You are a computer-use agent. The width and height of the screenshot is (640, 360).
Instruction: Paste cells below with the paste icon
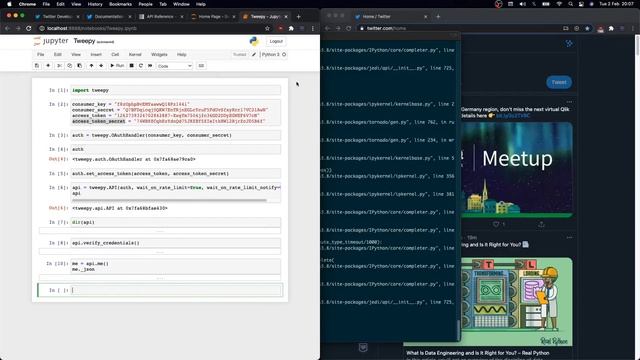click(80, 66)
